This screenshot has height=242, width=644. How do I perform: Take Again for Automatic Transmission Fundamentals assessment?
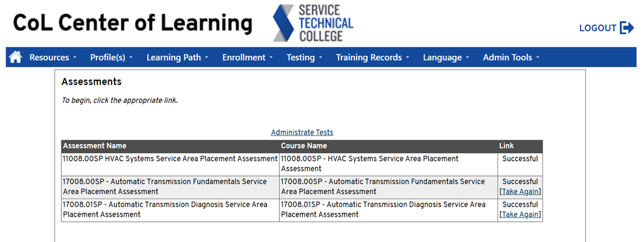pos(520,192)
